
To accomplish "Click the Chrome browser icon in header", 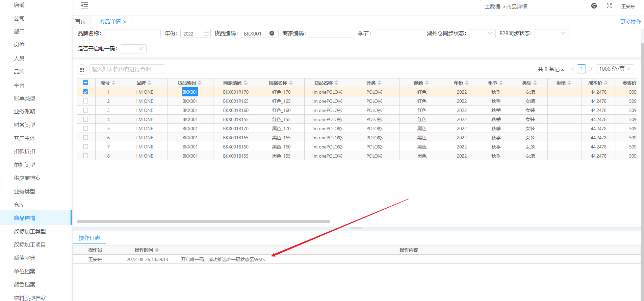I will pyautogui.click(x=594, y=6).
